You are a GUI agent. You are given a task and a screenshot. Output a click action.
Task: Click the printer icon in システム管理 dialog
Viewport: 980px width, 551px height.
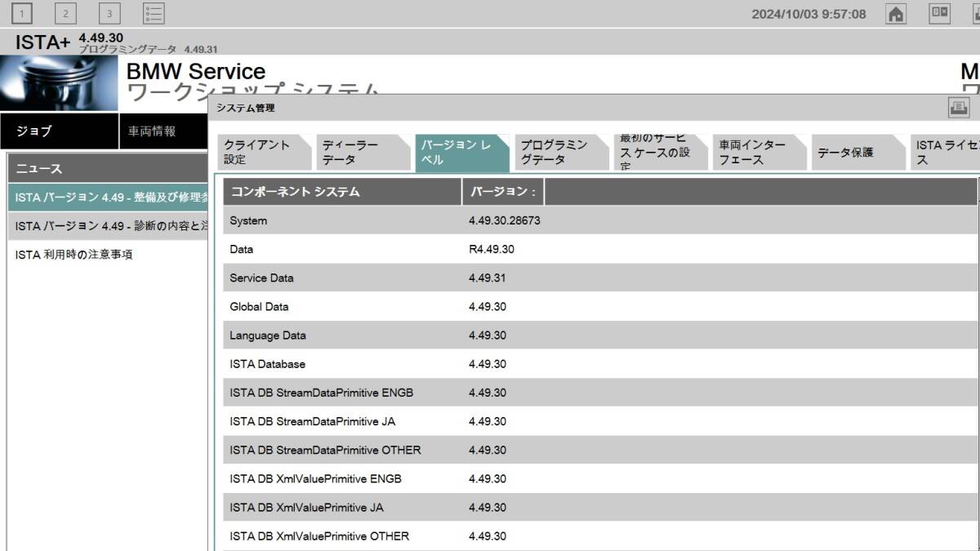tap(958, 107)
